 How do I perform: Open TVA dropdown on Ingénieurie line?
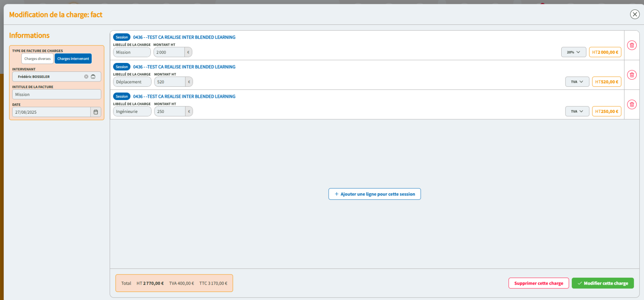577,112
